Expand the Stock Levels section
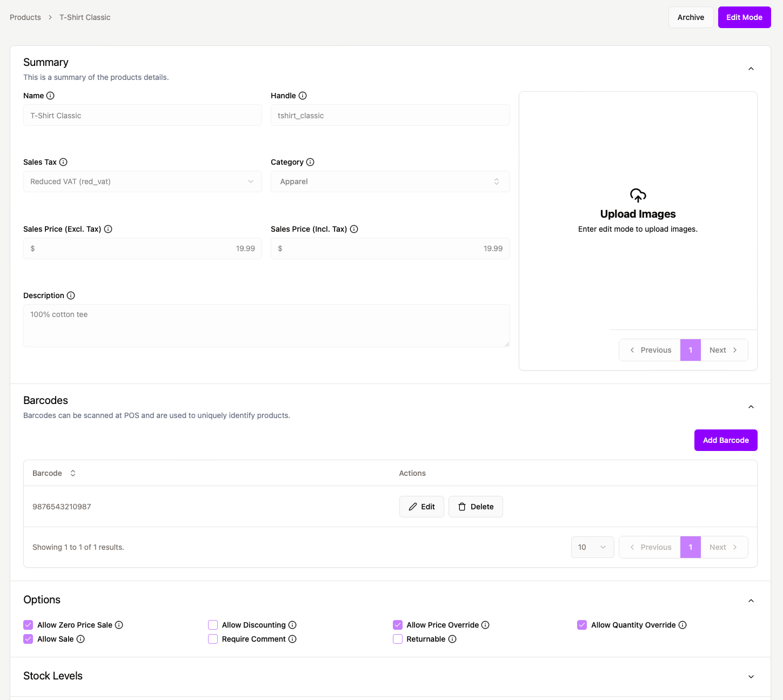Screen dimensions: 783x700 tap(751, 676)
